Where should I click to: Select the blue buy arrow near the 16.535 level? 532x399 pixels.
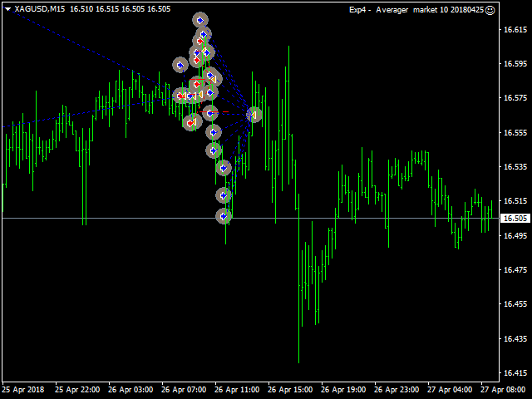[x=224, y=168]
